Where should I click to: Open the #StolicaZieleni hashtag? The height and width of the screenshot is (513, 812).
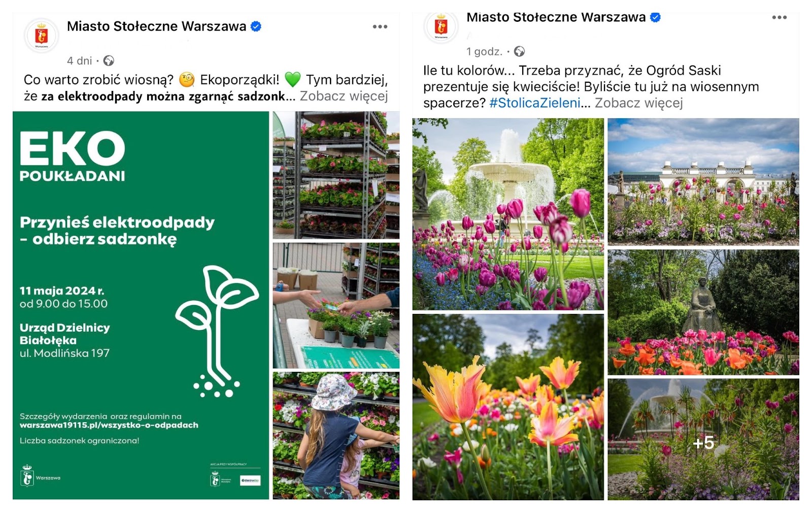(534, 103)
